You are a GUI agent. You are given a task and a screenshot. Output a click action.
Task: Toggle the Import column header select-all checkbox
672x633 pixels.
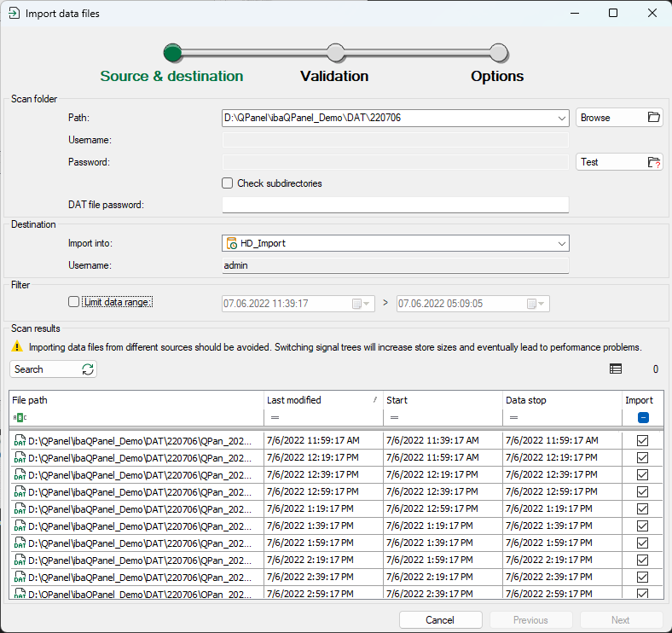click(x=643, y=417)
